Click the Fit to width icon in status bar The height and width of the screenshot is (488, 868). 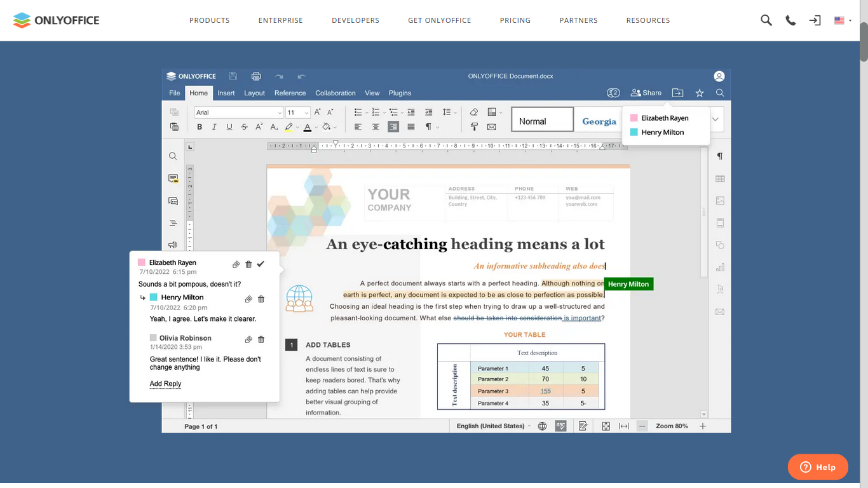pyautogui.click(x=624, y=426)
